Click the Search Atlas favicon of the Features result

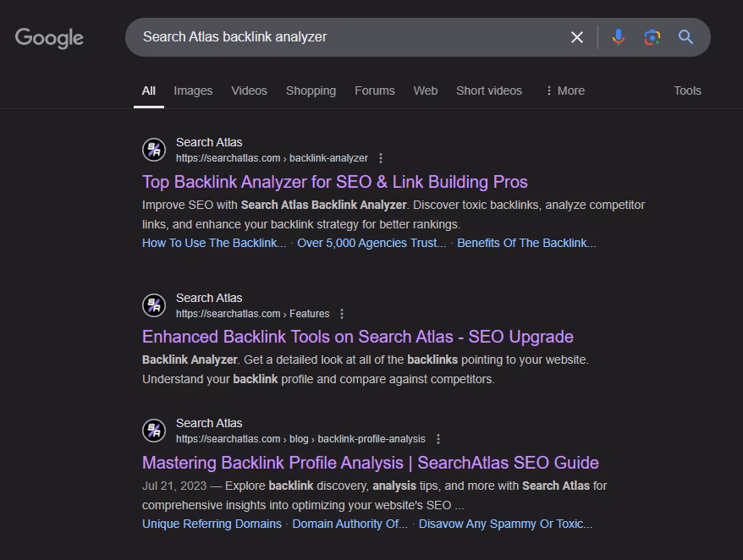click(154, 305)
